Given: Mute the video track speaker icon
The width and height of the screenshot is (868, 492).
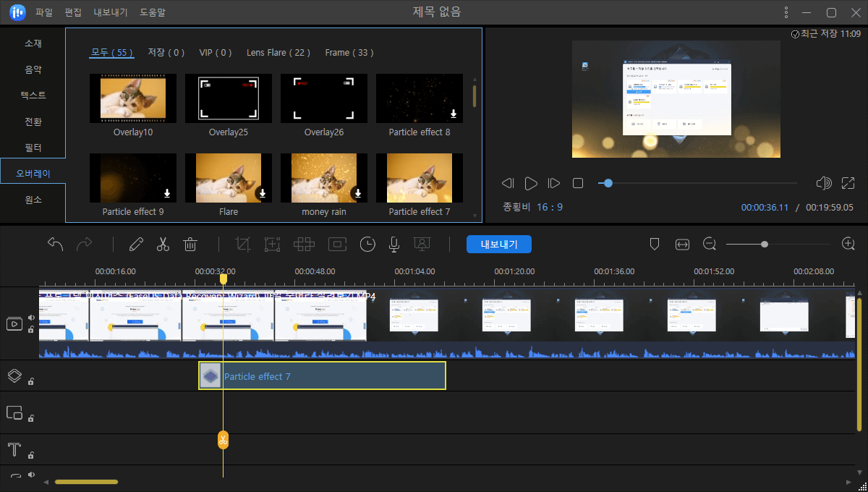Looking at the screenshot, I should pyautogui.click(x=31, y=318).
